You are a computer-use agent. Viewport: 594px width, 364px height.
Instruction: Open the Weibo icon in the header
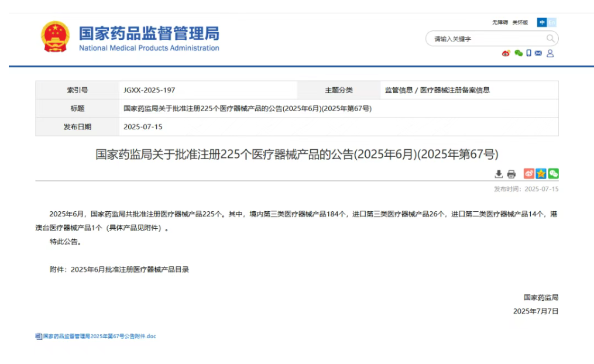coord(506,53)
